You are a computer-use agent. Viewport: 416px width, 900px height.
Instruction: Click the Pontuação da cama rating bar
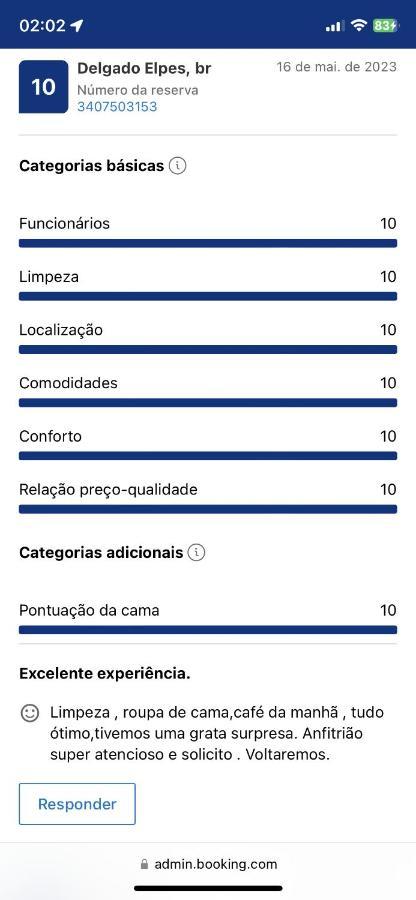tap(208, 630)
